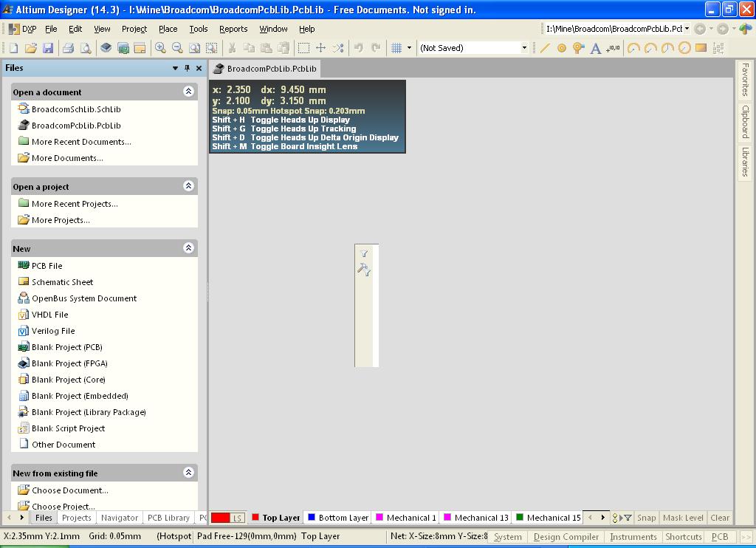
Task: Close the Files panel
Action: click(x=199, y=68)
